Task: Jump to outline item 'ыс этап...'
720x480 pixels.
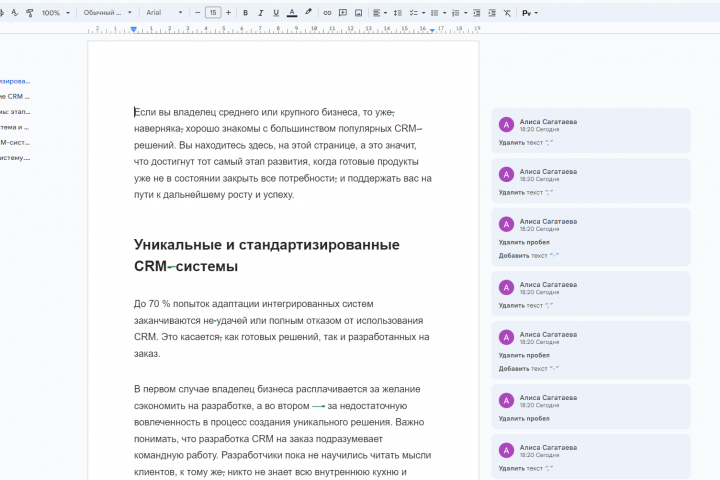Action: pyautogui.click(x=15, y=112)
